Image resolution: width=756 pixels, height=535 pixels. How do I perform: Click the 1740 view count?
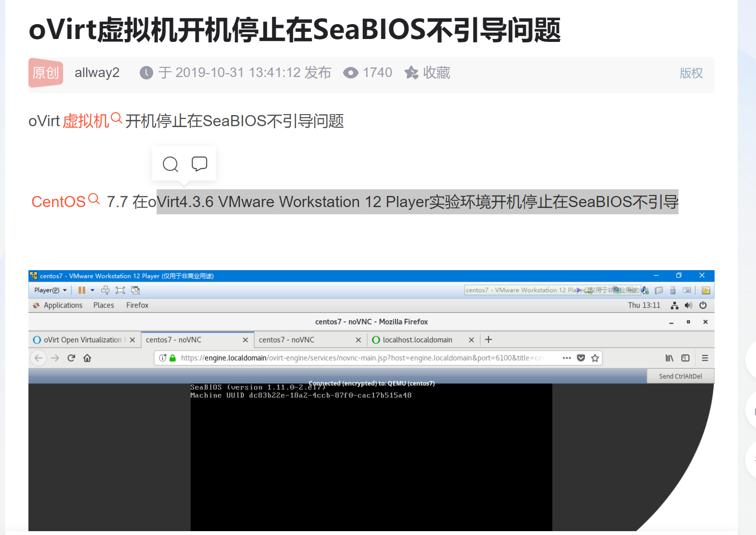pos(377,73)
